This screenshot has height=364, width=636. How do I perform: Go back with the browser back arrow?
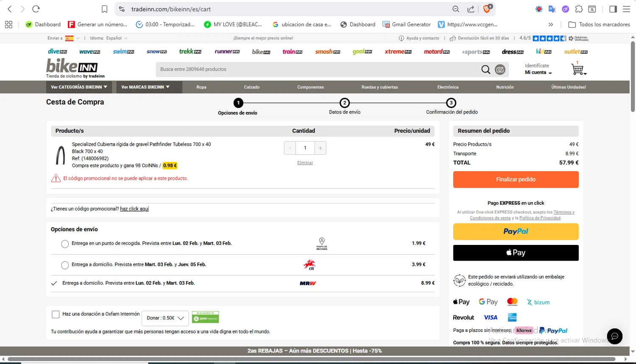10,9
